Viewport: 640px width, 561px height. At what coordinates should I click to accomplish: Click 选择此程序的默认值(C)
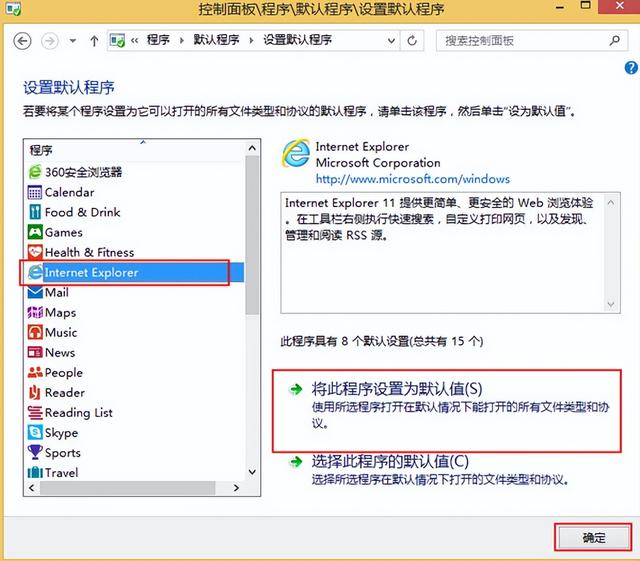pos(390,461)
